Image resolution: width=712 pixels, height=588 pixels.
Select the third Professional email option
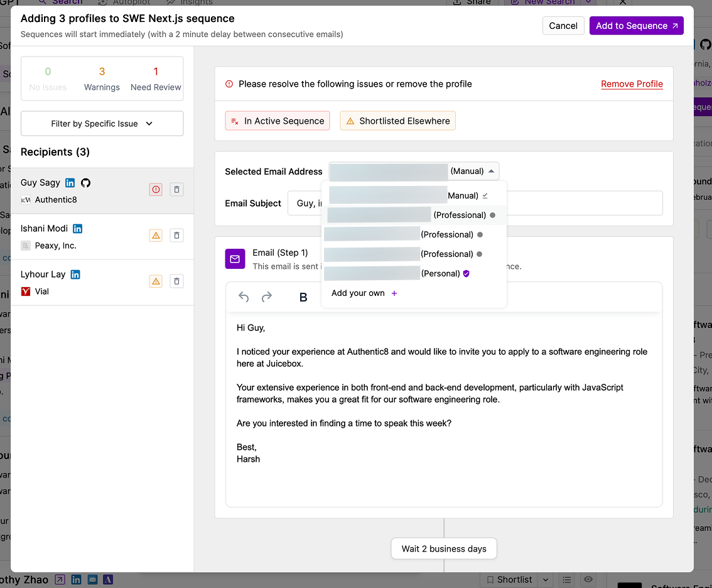[x=414, y=254]
